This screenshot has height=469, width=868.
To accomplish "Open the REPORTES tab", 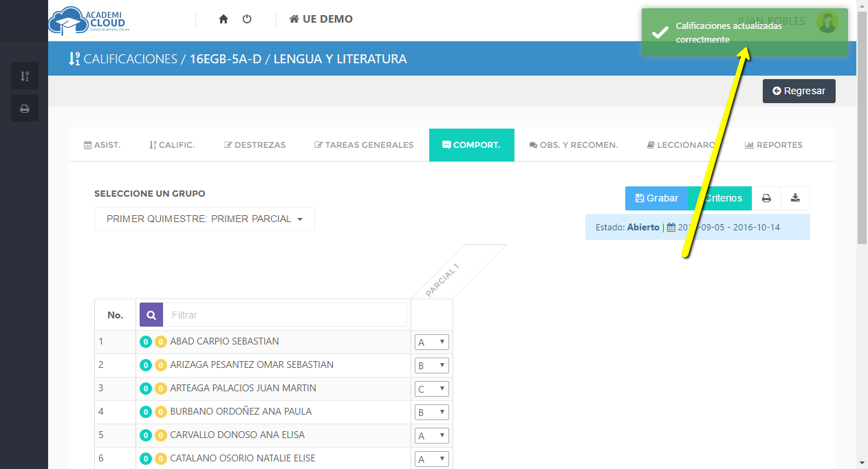I will [774, 145].
